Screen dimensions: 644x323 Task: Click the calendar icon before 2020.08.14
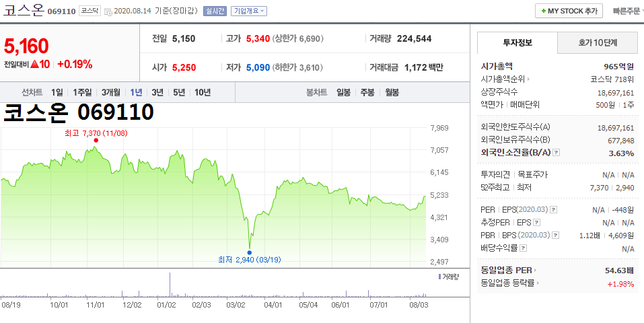coord(108,12)
